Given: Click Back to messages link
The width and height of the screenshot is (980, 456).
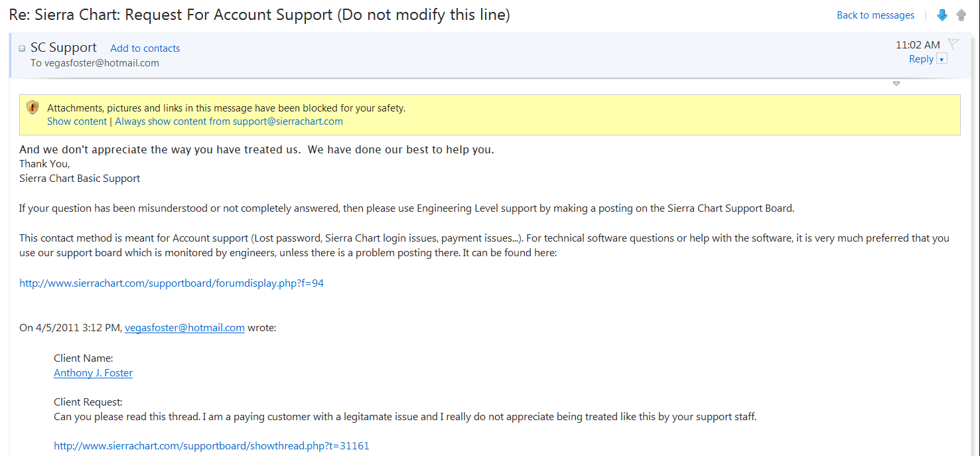Looking at the screenshot, I should pyautogui.click(x=875, y=15).
